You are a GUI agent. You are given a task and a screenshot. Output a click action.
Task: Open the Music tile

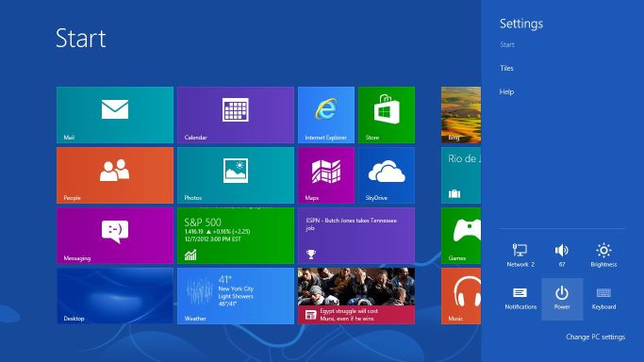click(461, 296)
